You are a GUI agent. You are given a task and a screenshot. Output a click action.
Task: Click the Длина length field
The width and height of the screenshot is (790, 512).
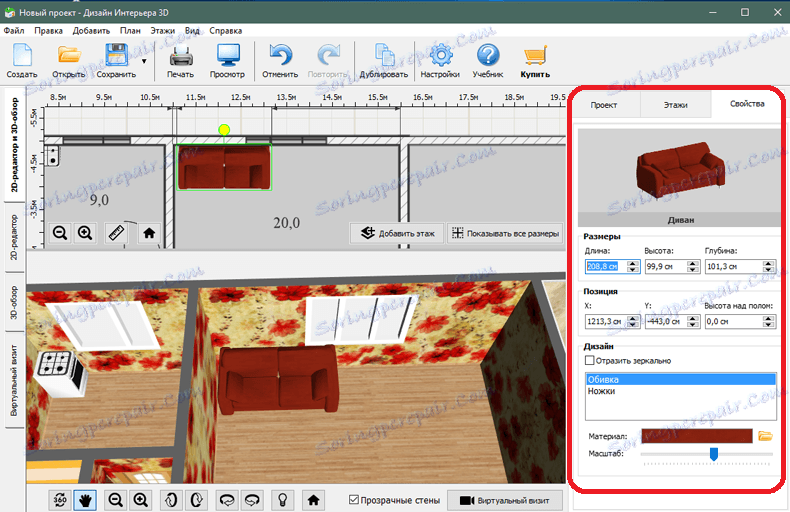pyautogui.click(x=606, y=266)
